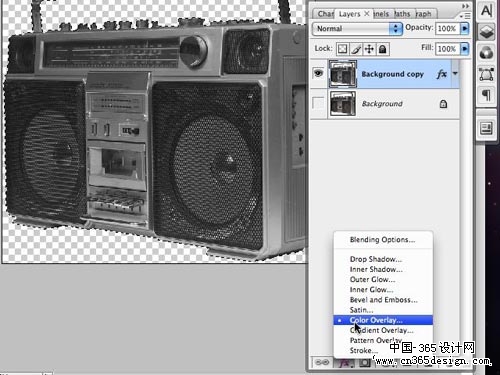Open the bottom dock panel icon below Paragraph
This screenshot has height=375, width=500.
486,128
